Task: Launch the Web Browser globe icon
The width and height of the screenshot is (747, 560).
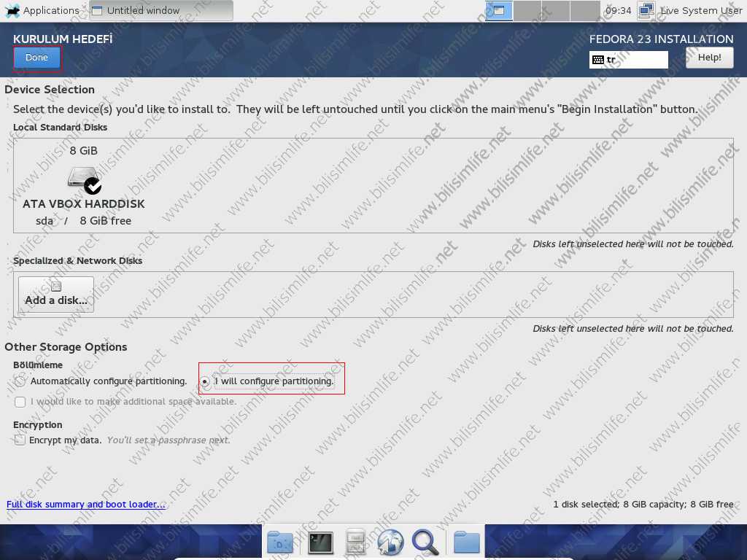Action: [x=390, y=542]
